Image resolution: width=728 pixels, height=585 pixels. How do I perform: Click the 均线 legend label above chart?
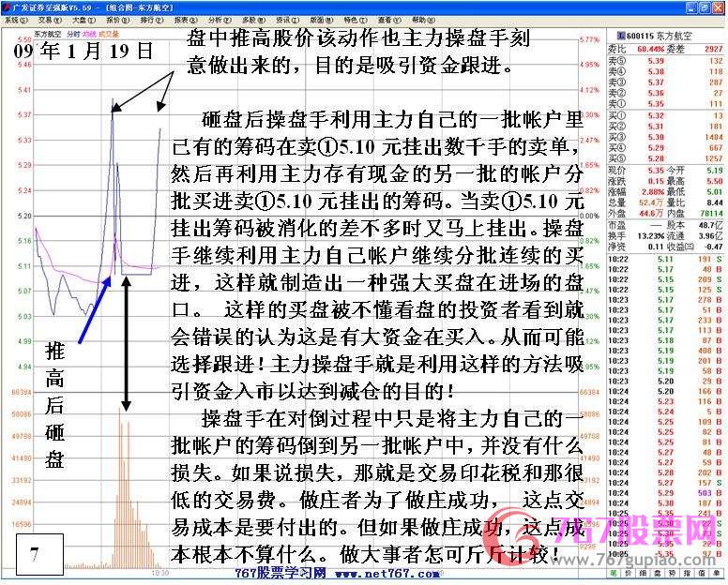coord(89,35)
